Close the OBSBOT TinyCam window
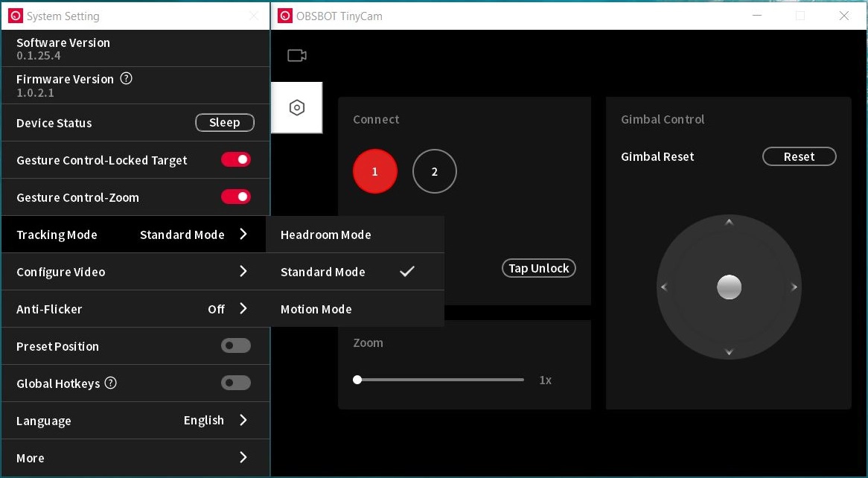This screenshot has width=868, height=478. pyautogui.click(x=843, y=16)
